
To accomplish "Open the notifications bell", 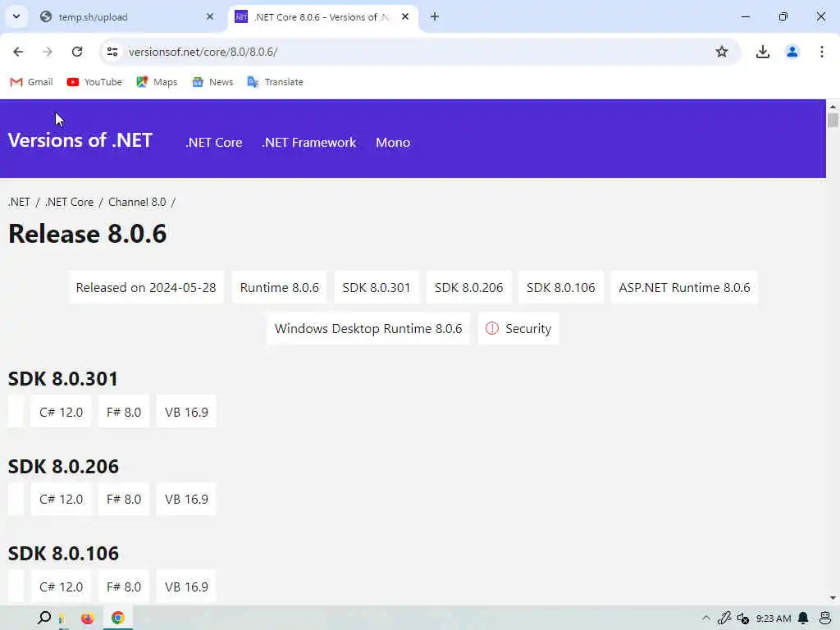I will (x=803, y=619).
